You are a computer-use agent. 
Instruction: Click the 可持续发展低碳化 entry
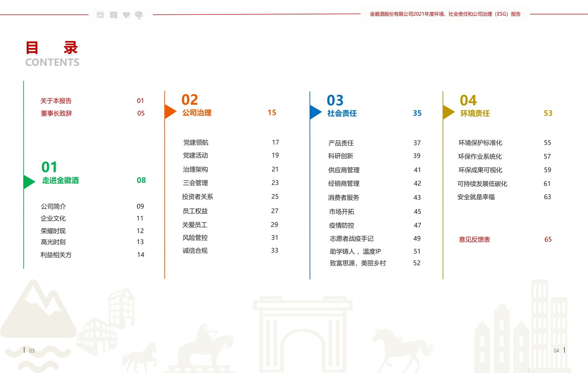click(482, 184)
